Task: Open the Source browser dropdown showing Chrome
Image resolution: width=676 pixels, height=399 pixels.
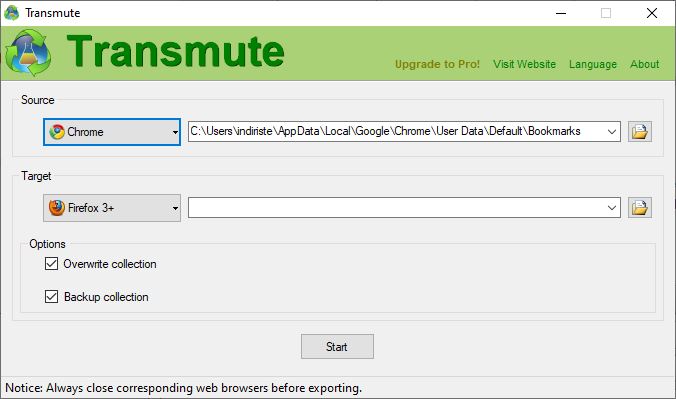Action: [x=112, y=132]
